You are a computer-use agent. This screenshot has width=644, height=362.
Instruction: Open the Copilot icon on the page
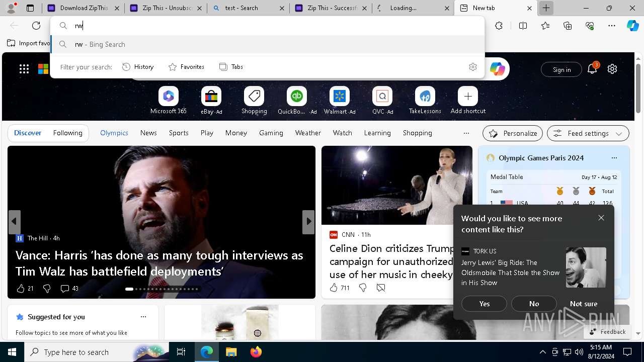(497, 69)
